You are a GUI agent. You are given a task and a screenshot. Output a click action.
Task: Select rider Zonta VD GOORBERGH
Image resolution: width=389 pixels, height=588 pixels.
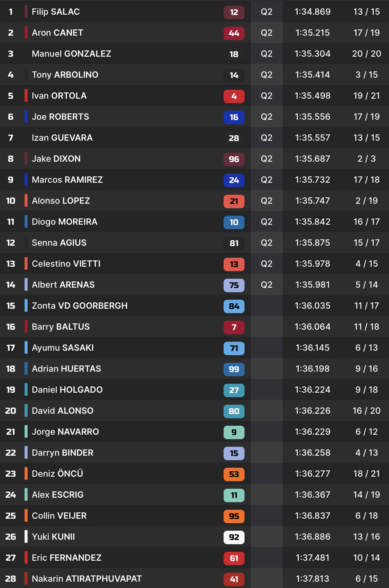point(79,306)
